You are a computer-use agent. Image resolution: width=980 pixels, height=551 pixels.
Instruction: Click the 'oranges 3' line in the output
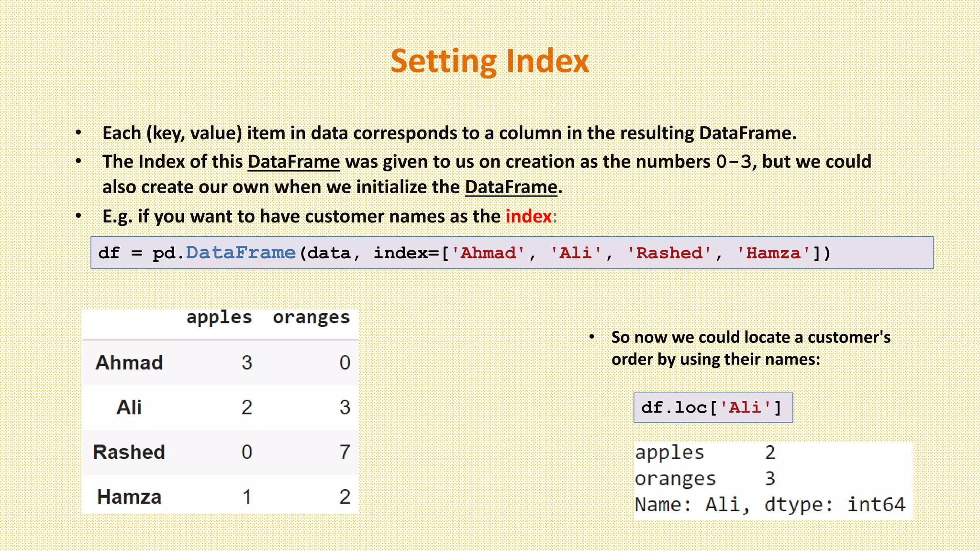[705, 479]
